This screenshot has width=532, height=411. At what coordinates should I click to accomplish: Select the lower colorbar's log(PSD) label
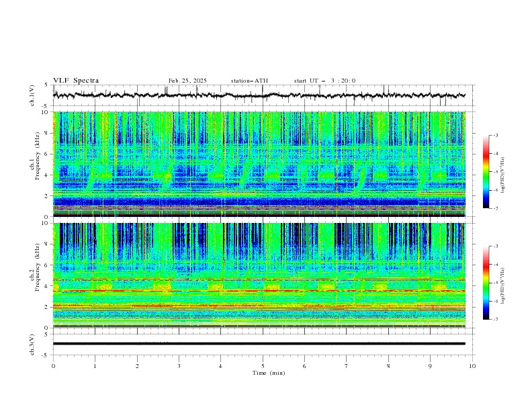(x=503, y=285)
